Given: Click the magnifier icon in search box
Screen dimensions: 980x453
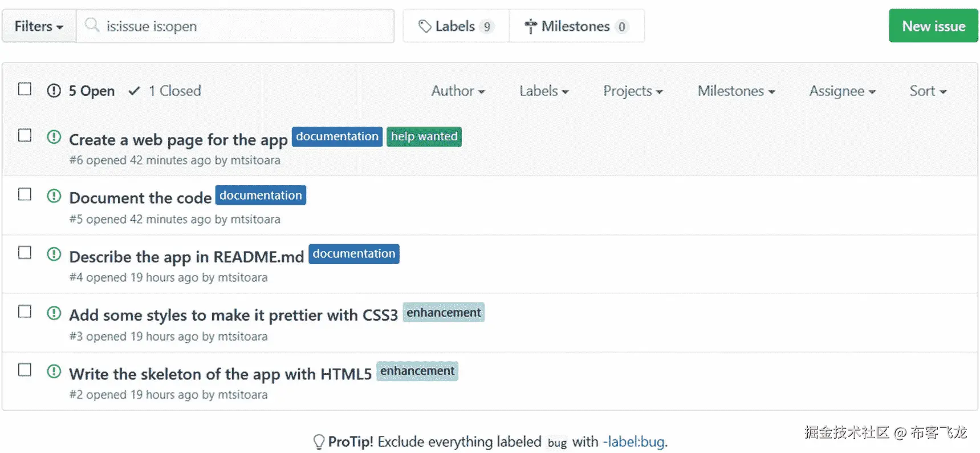Looking at the screenshot, I should click(x=92, y=25).
